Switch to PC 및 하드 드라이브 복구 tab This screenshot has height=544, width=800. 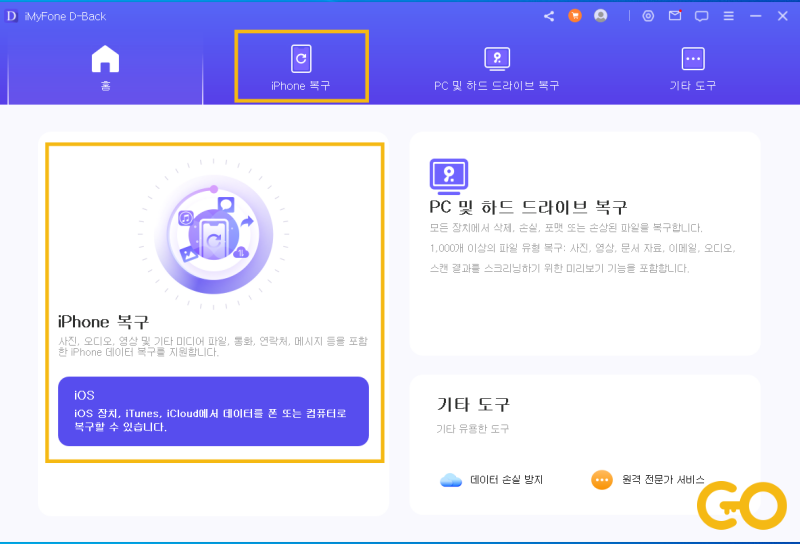496,69
